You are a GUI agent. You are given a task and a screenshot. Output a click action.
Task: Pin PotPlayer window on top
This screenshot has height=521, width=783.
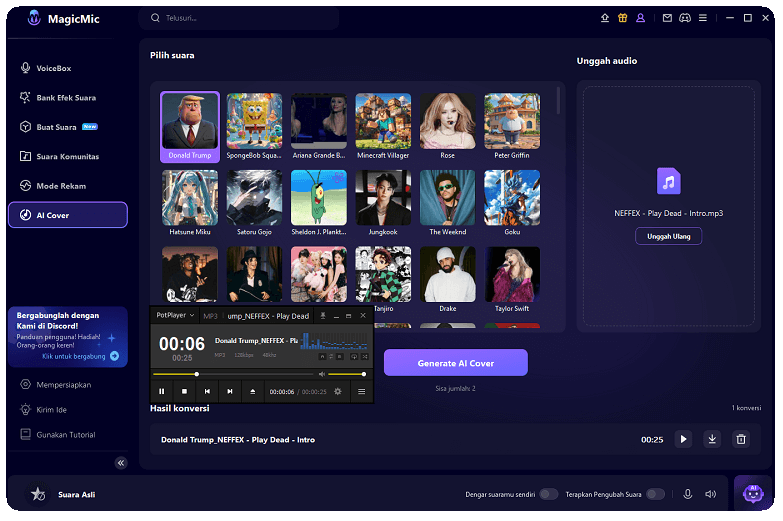(x=323, y=316)
